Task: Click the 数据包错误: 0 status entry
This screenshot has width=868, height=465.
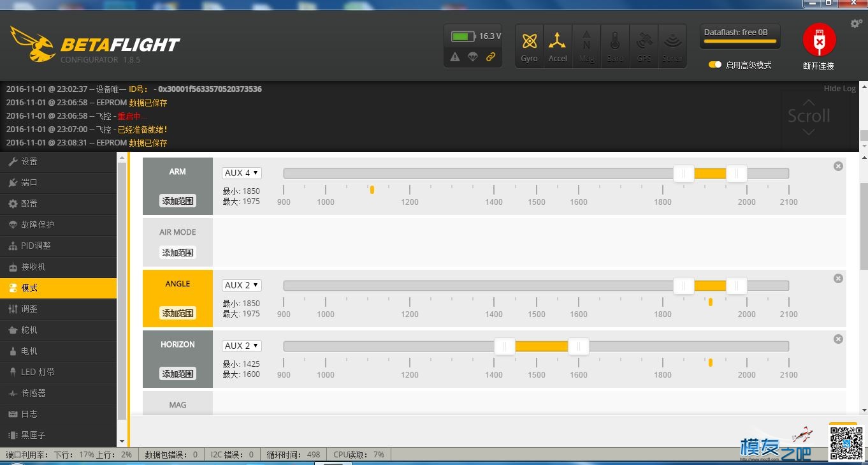Action: (x=171, y=455)
